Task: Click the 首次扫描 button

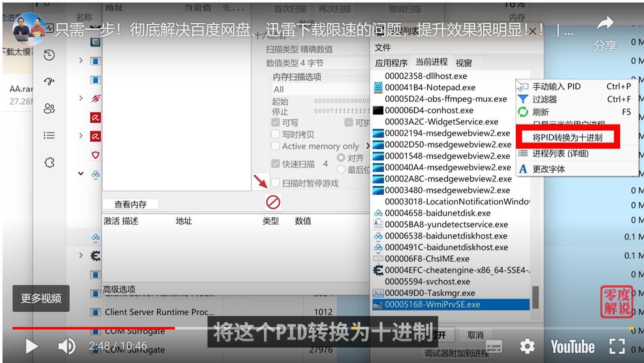Action: pos(290,9)
